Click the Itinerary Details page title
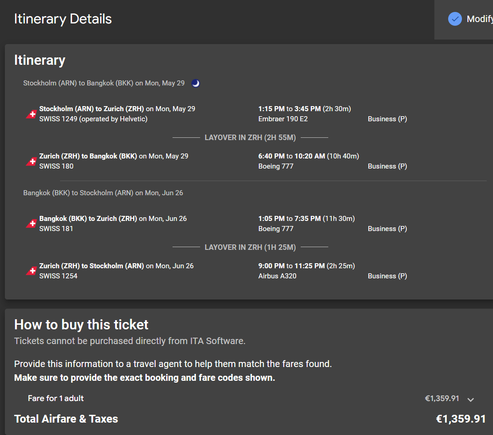This screenshot has height=435, width=493. 63,19
